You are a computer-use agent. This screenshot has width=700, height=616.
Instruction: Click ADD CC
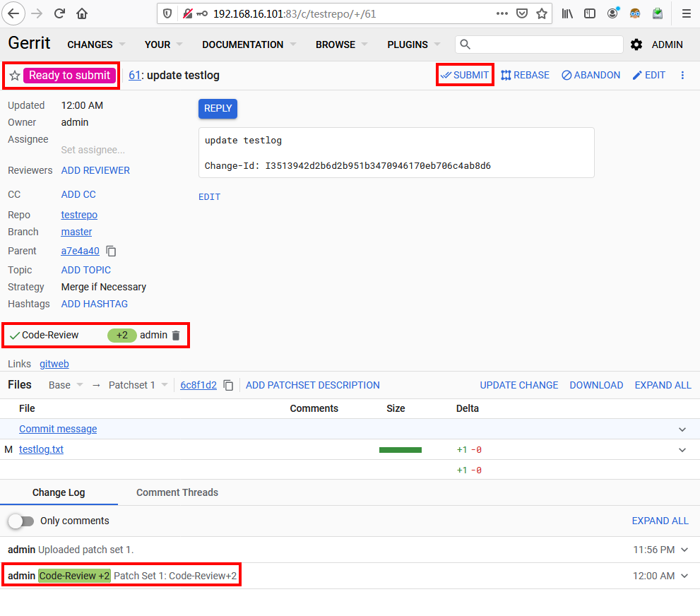pyautogui.click(x=78, y=195)
